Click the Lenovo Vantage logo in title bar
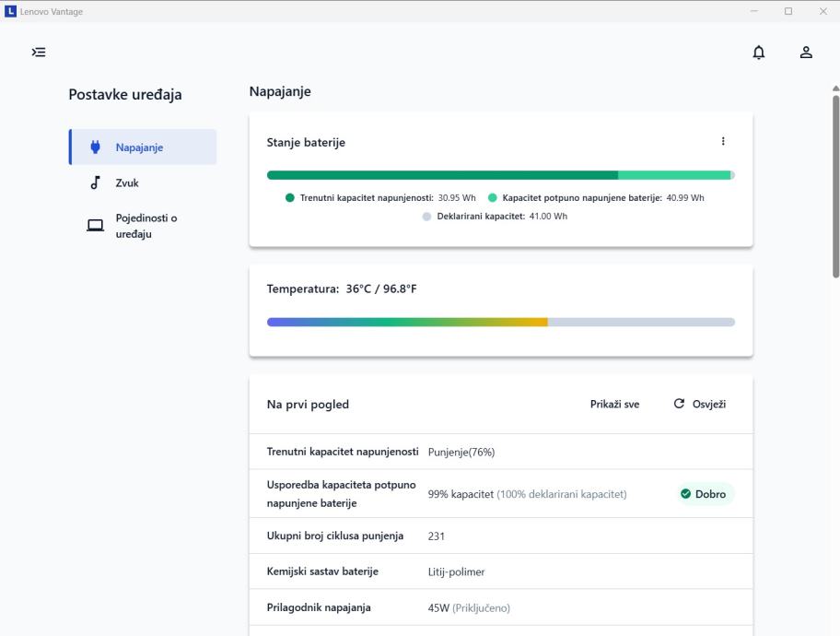Screen dimensions: 840x636 click(10, 10)
